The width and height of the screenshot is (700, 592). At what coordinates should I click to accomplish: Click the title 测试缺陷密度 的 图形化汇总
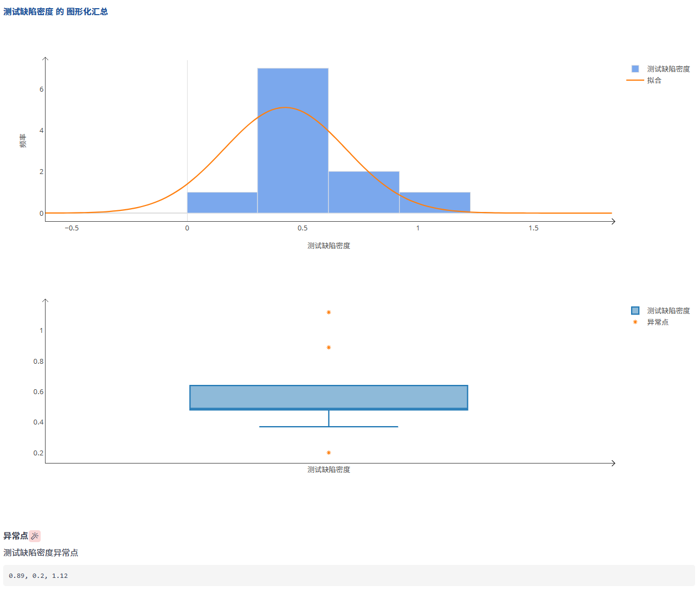56,11
